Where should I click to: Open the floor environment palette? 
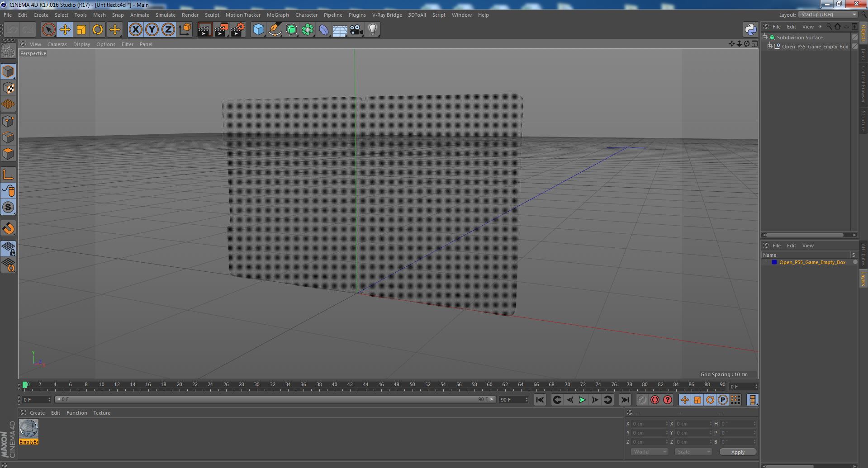pyautogui.click(x=340, y=30)
